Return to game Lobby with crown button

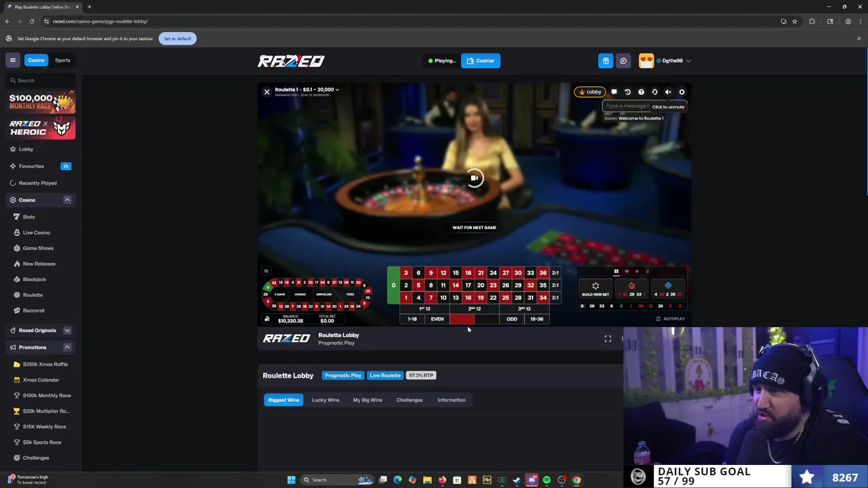pos(590,92)
